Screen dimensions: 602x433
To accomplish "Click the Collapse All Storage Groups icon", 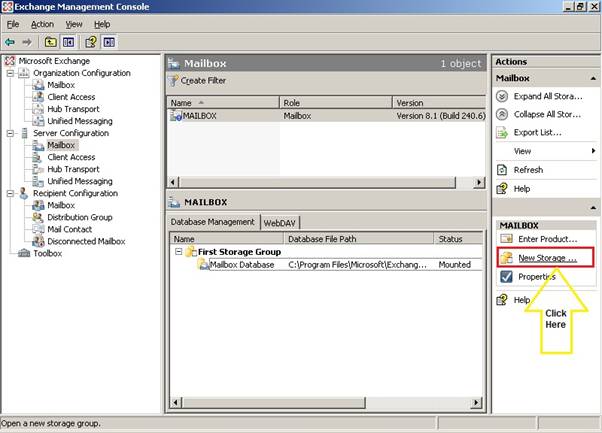I will [502, 114].
